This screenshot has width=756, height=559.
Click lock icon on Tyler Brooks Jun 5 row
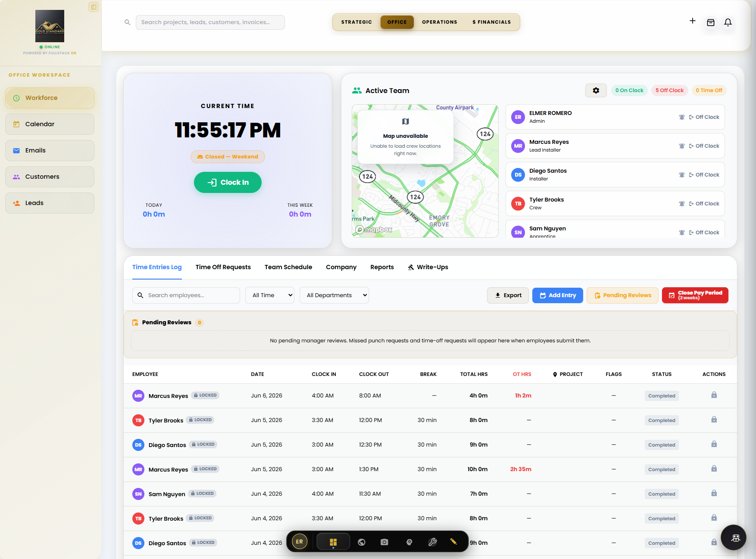[714, 419]
